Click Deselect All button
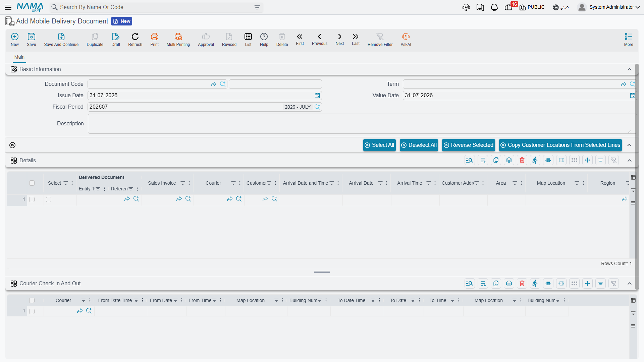The height and width of the screenshot is (362, 644). 419,145
